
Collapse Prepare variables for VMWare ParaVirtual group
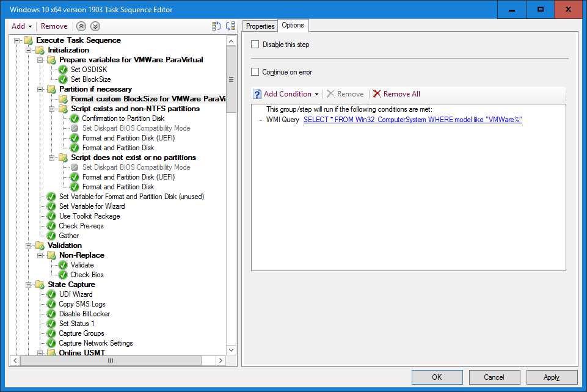pos(40,60)
